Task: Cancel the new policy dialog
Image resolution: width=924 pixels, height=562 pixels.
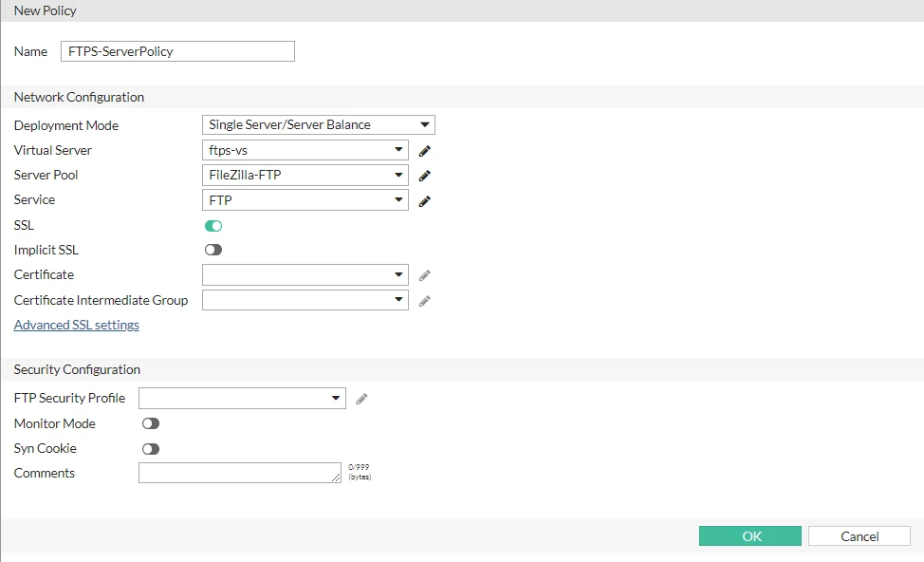Action: coord(859,536)
